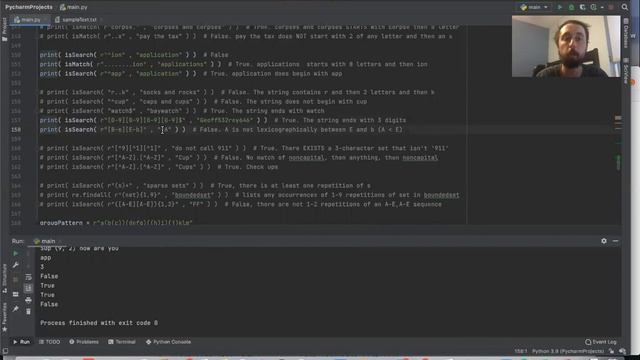Image resolution: width=640 pixels, height=360 pixels.
Task: Restore layout icon in Run panel sidebar
Action: click(16, 294)
